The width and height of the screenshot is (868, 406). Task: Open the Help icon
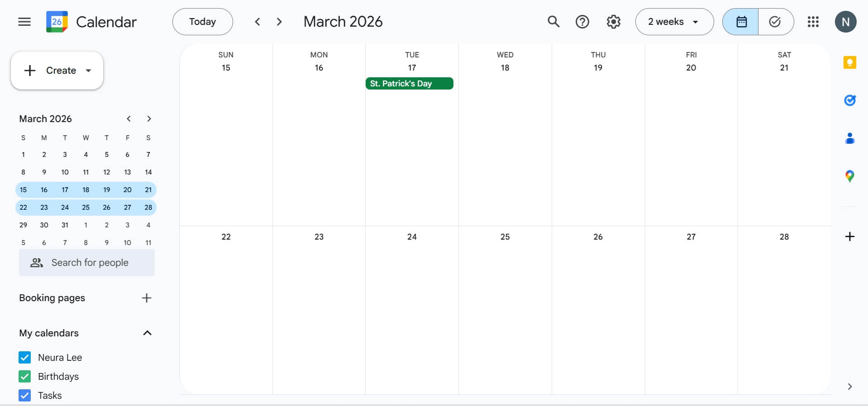pyautogui.click(x=582, y=21)
